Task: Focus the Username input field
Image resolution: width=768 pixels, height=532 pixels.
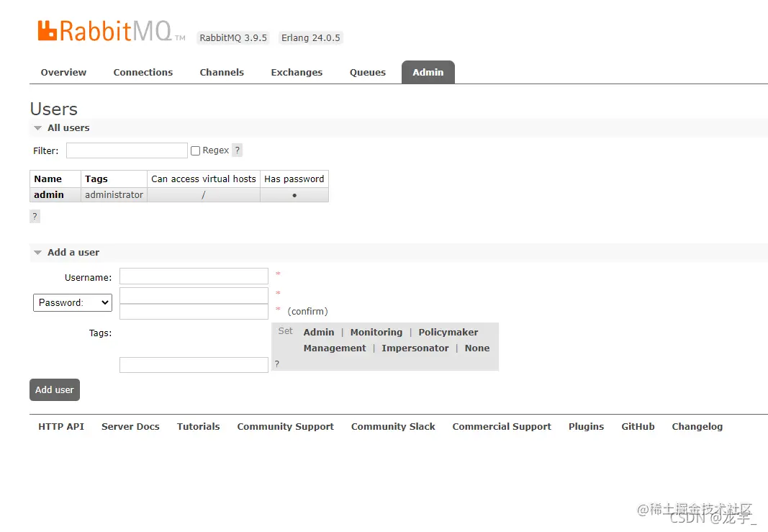Action: tap(194, 276)
